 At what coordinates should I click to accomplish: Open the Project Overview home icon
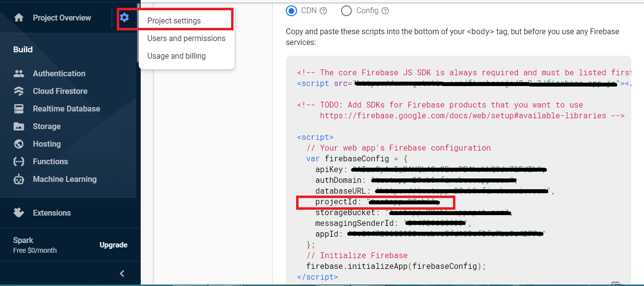pos(19,18)
